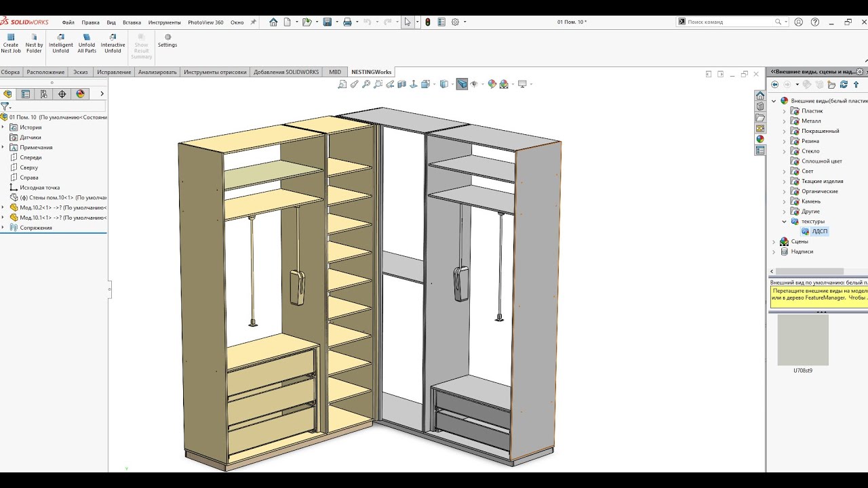
Task: Activate the Select cursor tool
Action: [x=408, y=22]
